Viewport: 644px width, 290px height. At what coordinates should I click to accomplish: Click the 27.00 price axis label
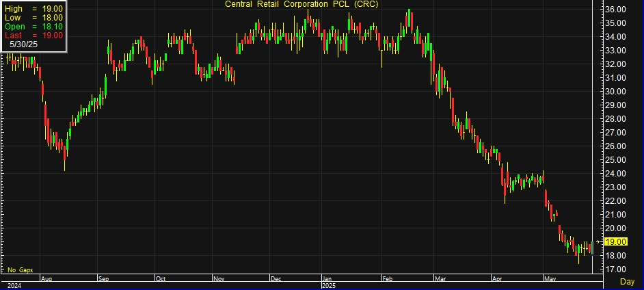point(615,132)
